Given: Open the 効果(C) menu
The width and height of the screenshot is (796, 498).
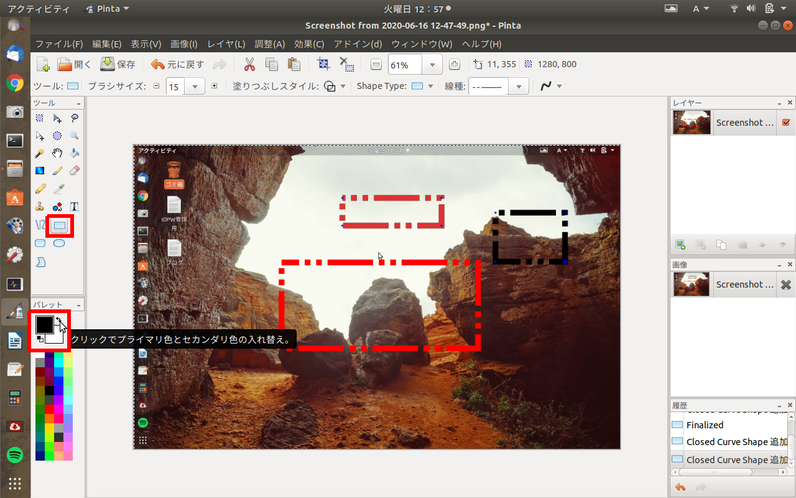Looking at the screenshot, I should tap(309, 44).
